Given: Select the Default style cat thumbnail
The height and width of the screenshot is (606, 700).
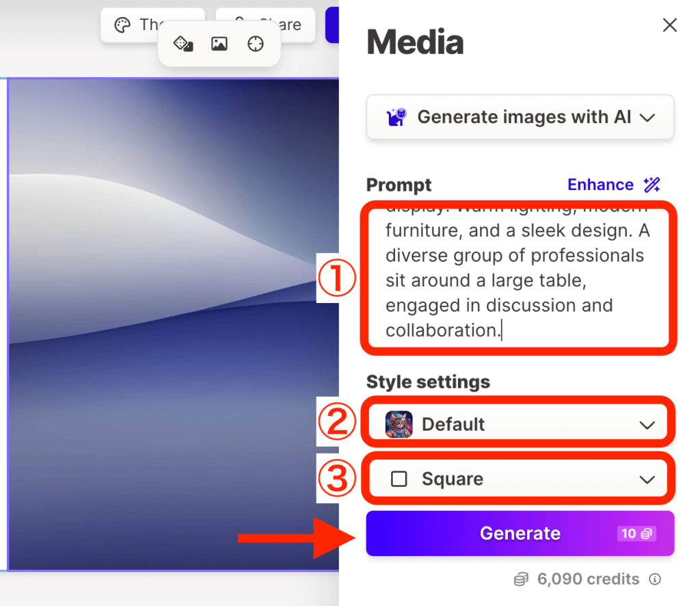Looking at the screenshot, I should pos(399,424).
